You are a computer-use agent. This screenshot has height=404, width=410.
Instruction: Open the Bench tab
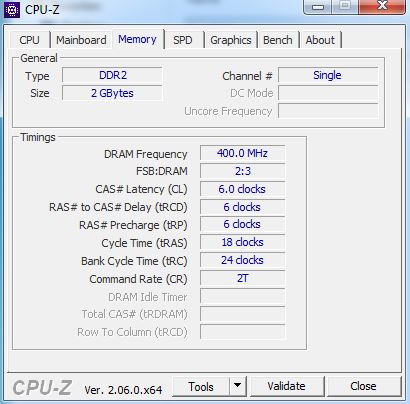pyautogui.click(x=278, y=40)
